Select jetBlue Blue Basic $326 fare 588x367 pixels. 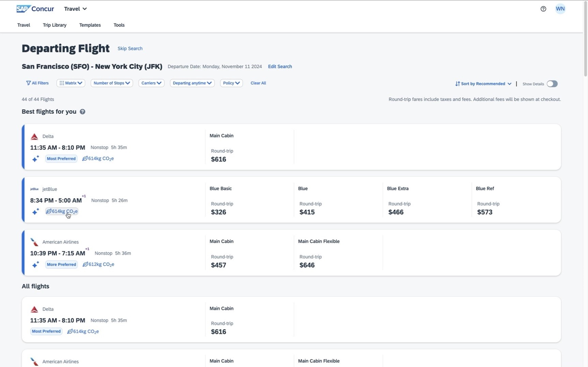[250, 200]
